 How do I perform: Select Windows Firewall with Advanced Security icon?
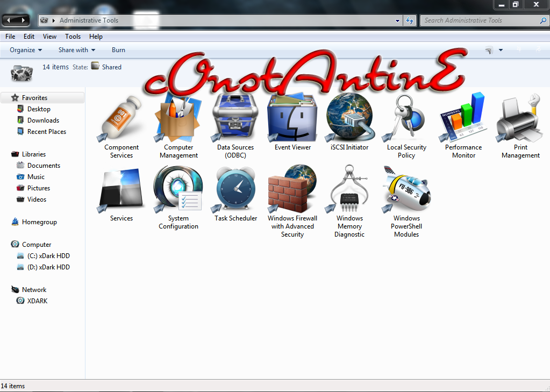[x=292, y=189]
